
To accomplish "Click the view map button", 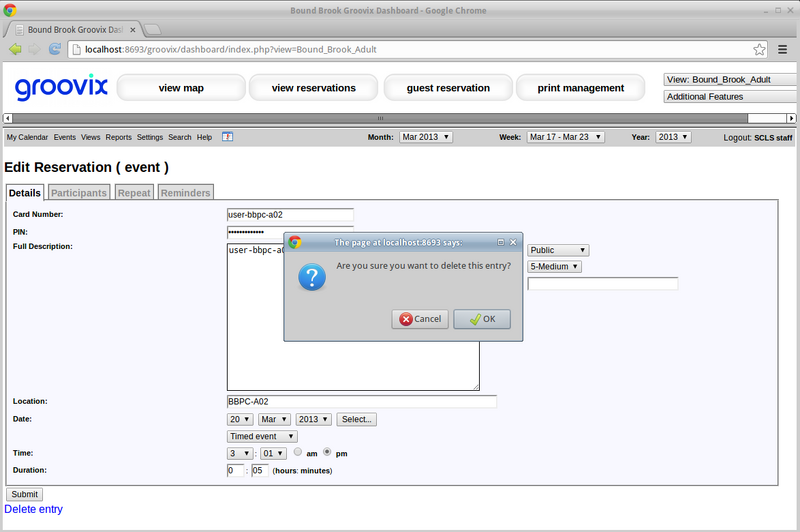I will pyautogui.click(x=181, y=88).
